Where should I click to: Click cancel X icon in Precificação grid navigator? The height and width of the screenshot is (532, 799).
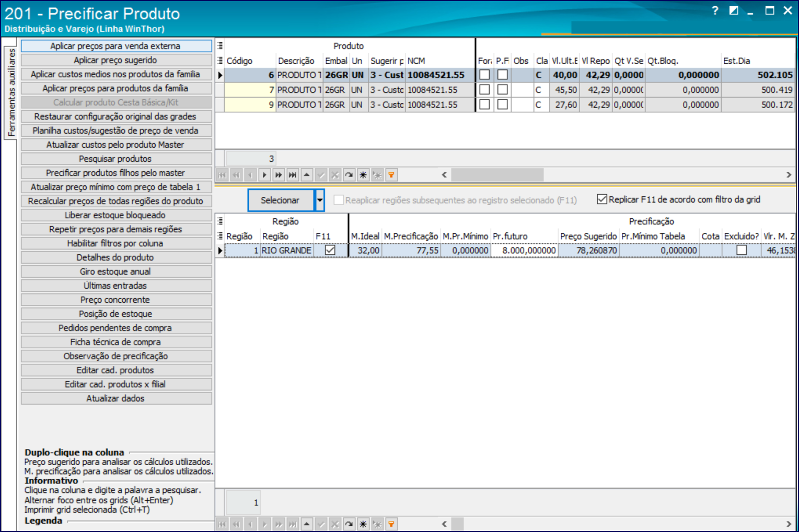point(335,524)
